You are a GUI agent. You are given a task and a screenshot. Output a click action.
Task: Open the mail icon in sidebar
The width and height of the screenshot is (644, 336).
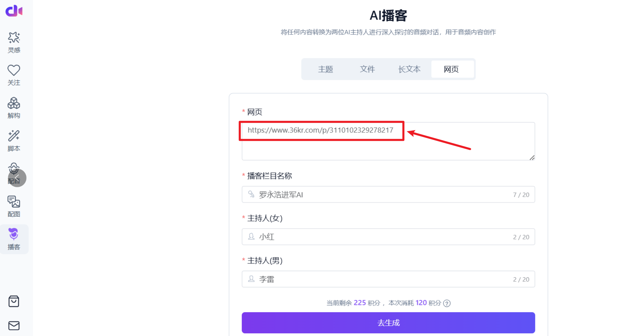(14, 326)
